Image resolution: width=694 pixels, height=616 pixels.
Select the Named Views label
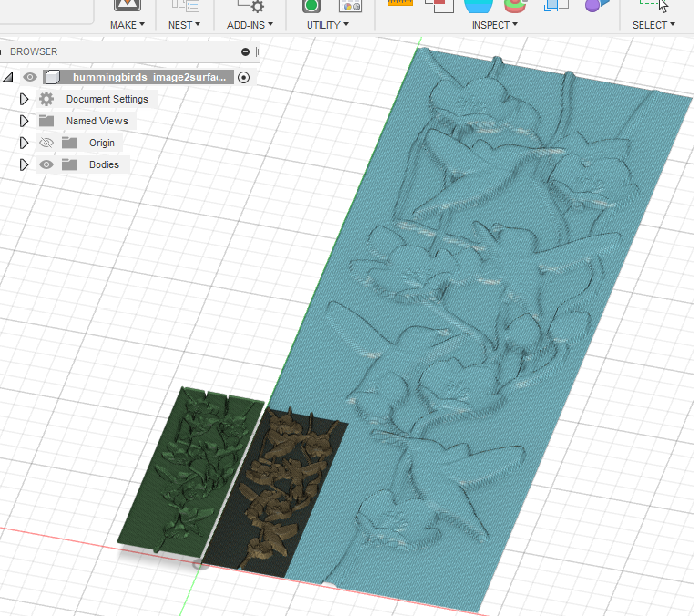tap(97, 121)
